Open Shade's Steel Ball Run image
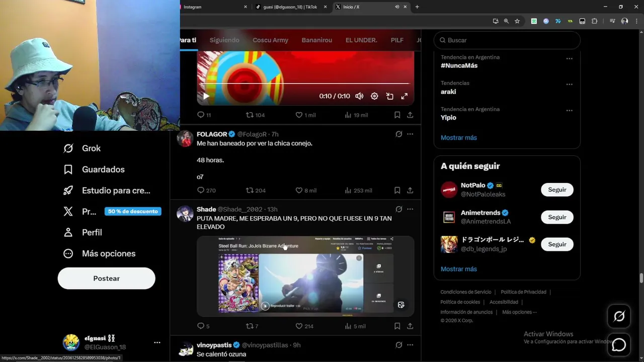Image resolution: width=644 pixels, height=362 pixels. [x=305, y=276]
